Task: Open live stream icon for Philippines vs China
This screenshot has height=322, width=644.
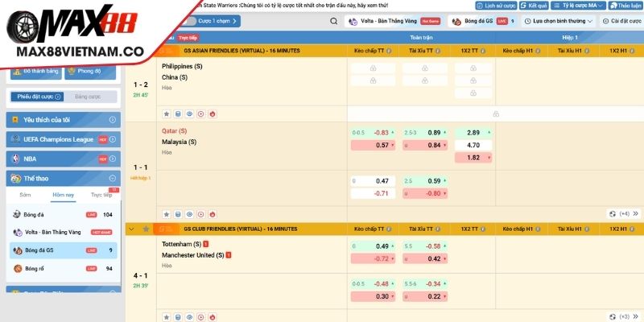Action: (x=201, y=114)
